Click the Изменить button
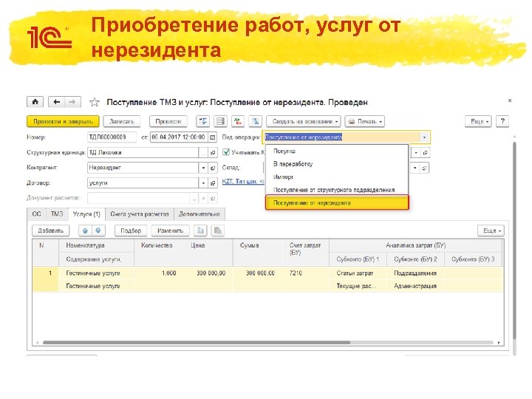This screenshot has width=532, height=399. click(x=171, y=231)
